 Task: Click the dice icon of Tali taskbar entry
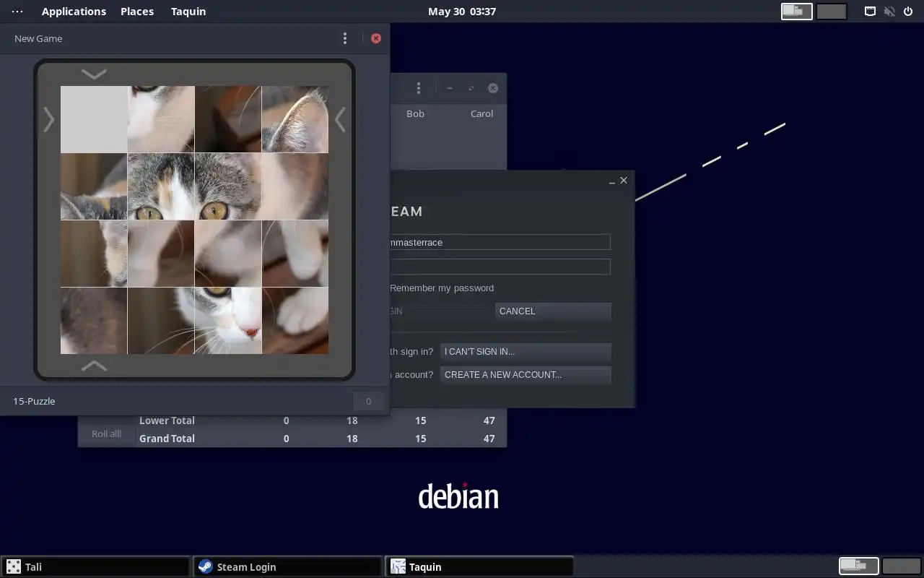12,567
